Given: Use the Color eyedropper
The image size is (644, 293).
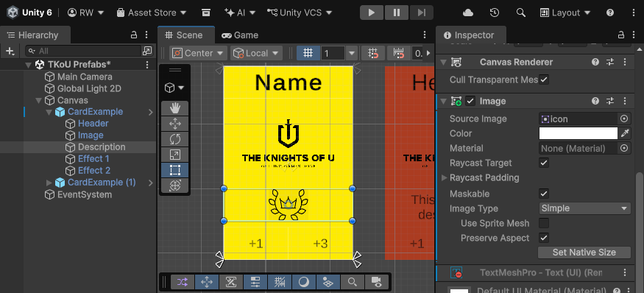Looking at the screenshot, I should click(625, 133).
